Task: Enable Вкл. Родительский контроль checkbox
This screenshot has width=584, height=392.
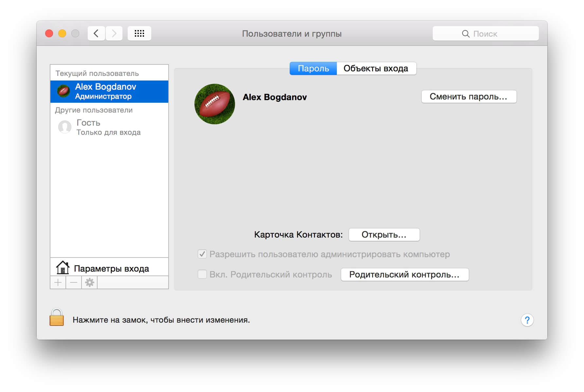Action: [202, 274]
